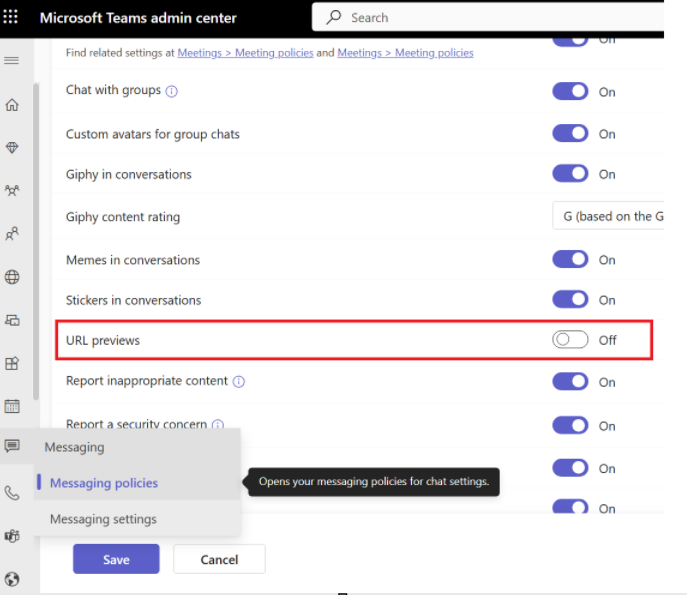Click the URL previews label
Viewport: 687px width, 595px height.
pos(103,340)
